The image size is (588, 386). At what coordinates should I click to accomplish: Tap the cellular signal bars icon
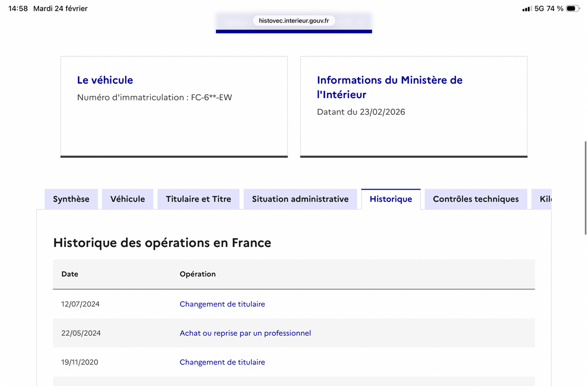[x=527, y=9]
